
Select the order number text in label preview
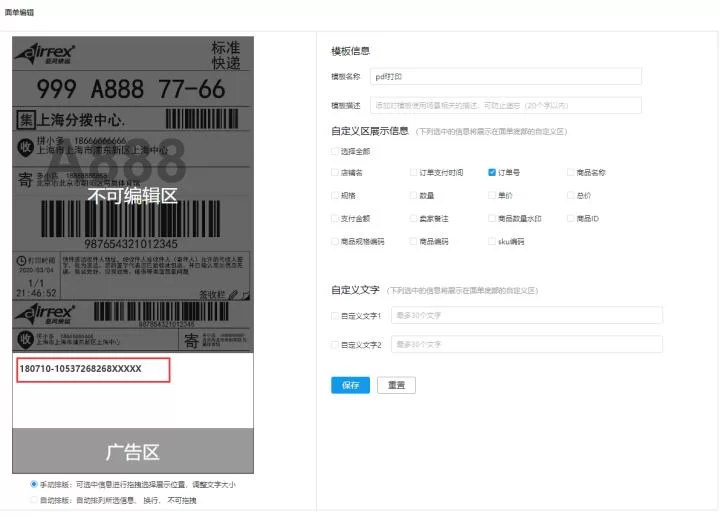[80, 369]
